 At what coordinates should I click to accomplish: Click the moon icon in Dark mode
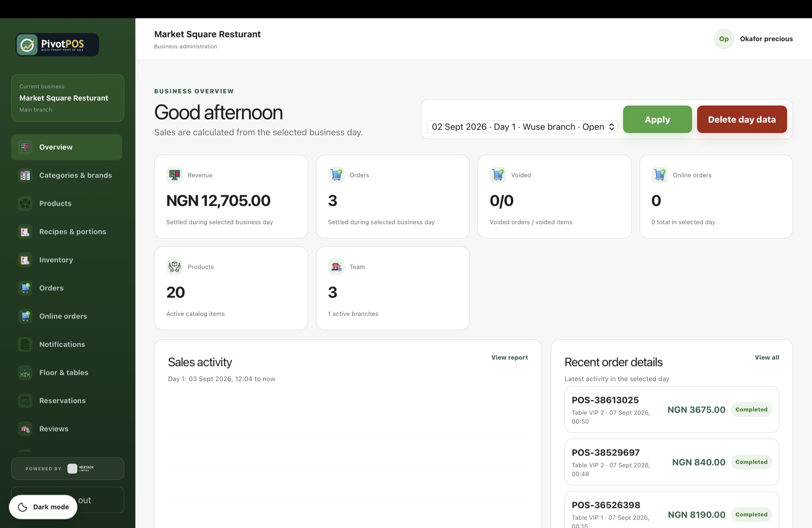(x=23, y=507)
